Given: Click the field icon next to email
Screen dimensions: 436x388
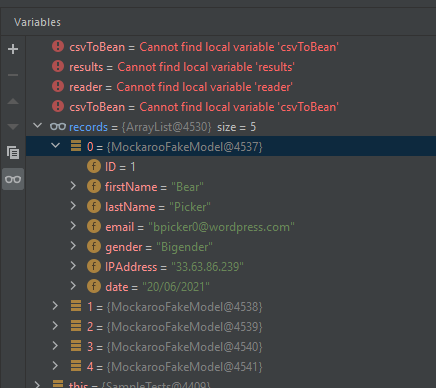Looking at the screenshot, I should 94,226.
